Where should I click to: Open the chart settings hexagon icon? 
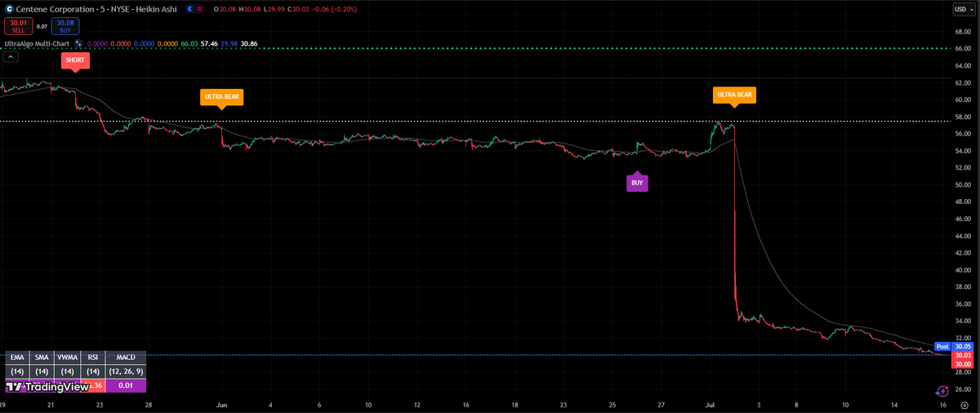(963, 405)
